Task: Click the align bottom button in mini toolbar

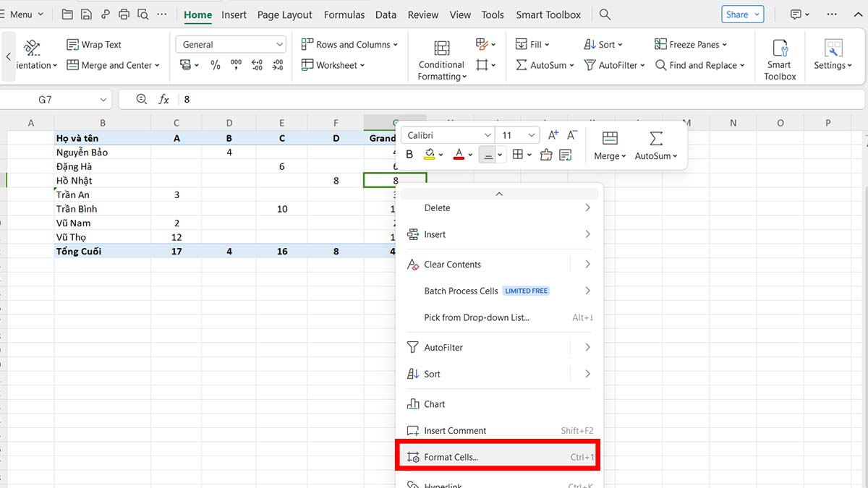Action: click(488, 155)
